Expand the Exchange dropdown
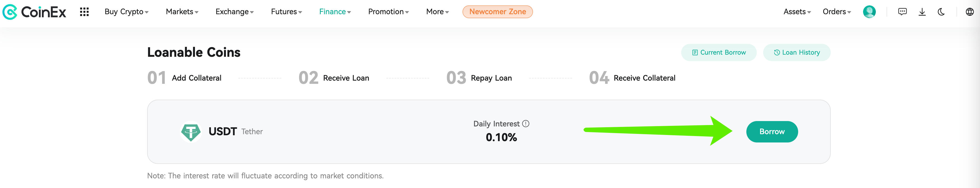This screenshot has width=980, height=188. 235,12
